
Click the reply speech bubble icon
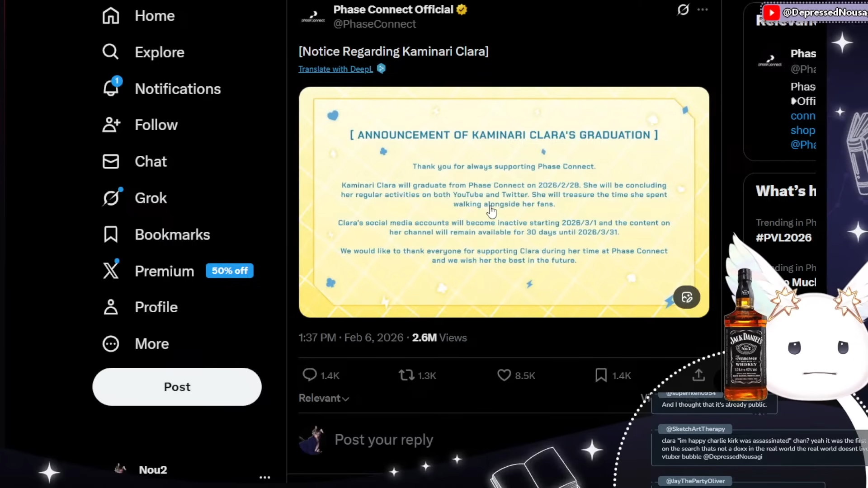[310, 375]
